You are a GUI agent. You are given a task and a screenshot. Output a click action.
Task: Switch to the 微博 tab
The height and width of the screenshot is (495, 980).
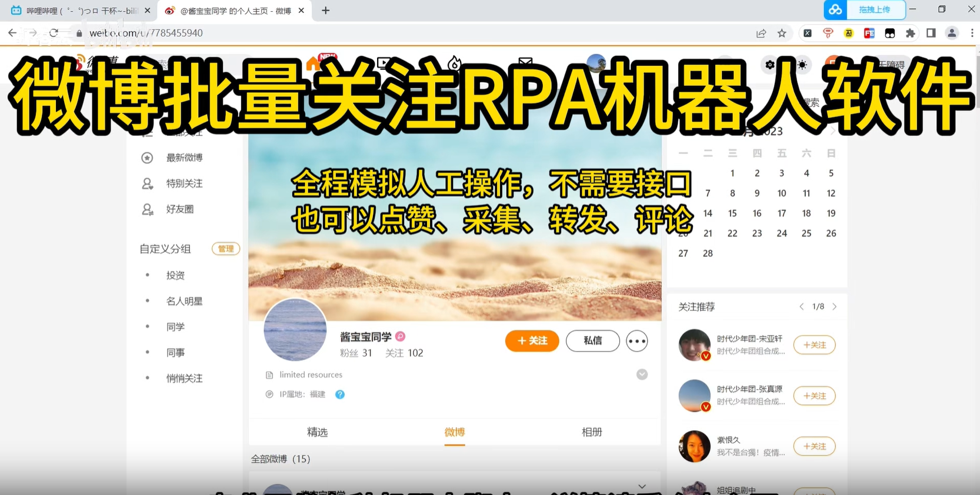click(x=455, y=432)
